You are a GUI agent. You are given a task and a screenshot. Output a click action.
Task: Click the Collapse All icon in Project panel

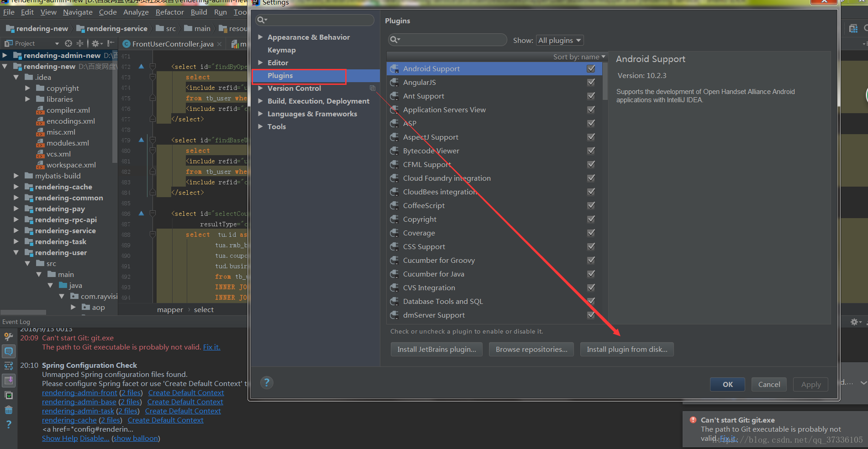pos(80,43)
